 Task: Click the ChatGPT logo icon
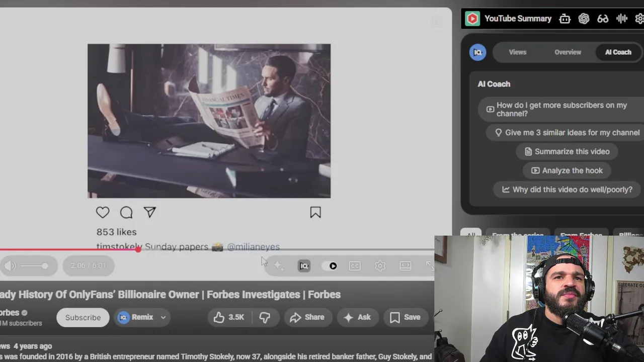[584, 19]
